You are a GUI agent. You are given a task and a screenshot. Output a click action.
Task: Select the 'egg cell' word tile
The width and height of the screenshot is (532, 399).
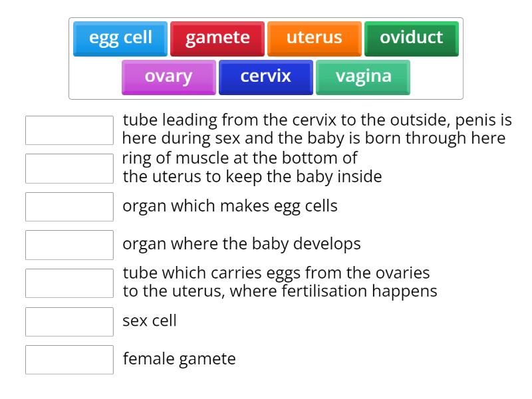pyautogui.click(x=120, y=38)
